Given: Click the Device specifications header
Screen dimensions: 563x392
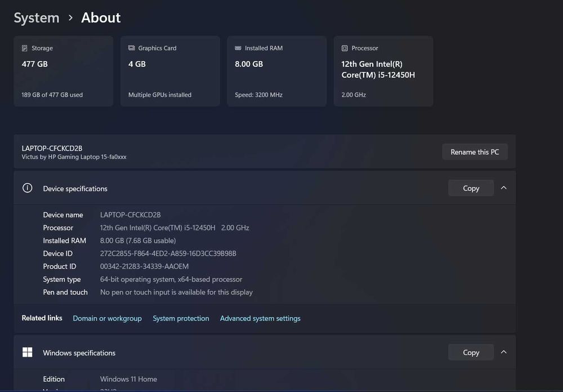Looking at the screenshot, I should (265, 188).
